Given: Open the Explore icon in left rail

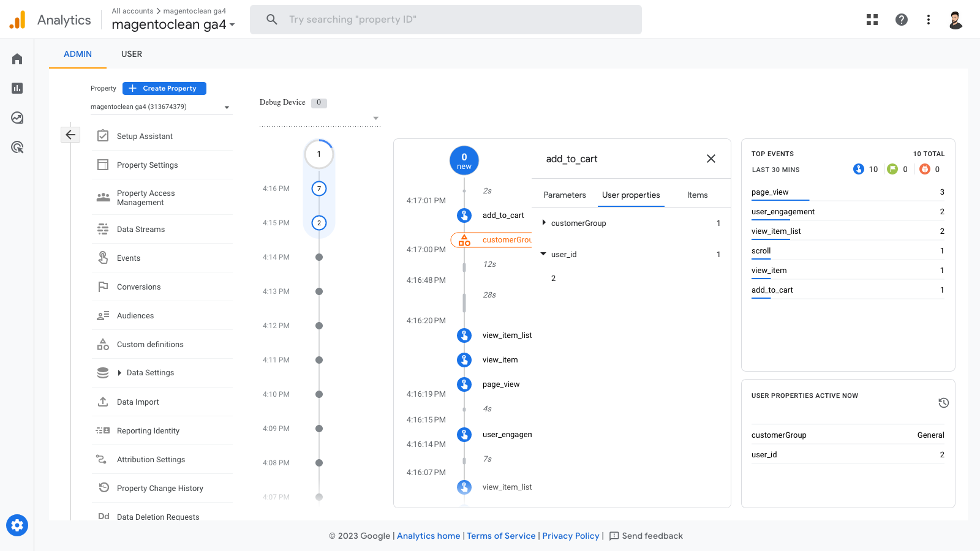Looking at the screenshot, I should click(17, 118).
